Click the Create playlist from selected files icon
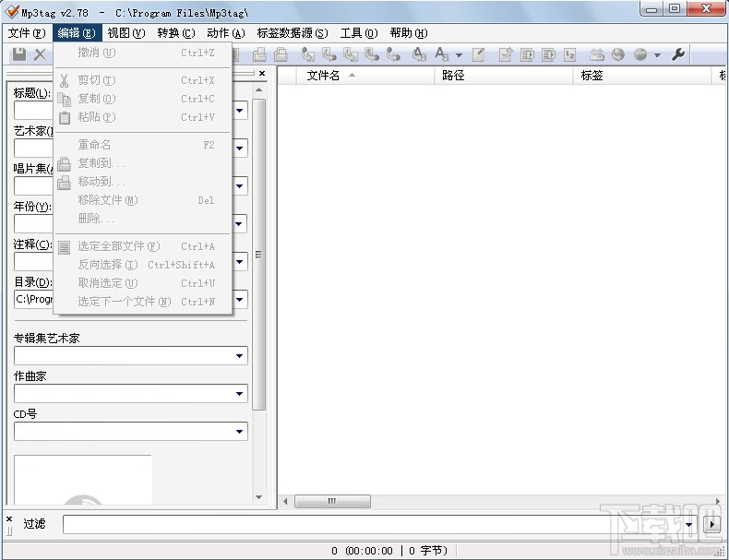This screenshot has width=729, height=560. click(549, 54)
